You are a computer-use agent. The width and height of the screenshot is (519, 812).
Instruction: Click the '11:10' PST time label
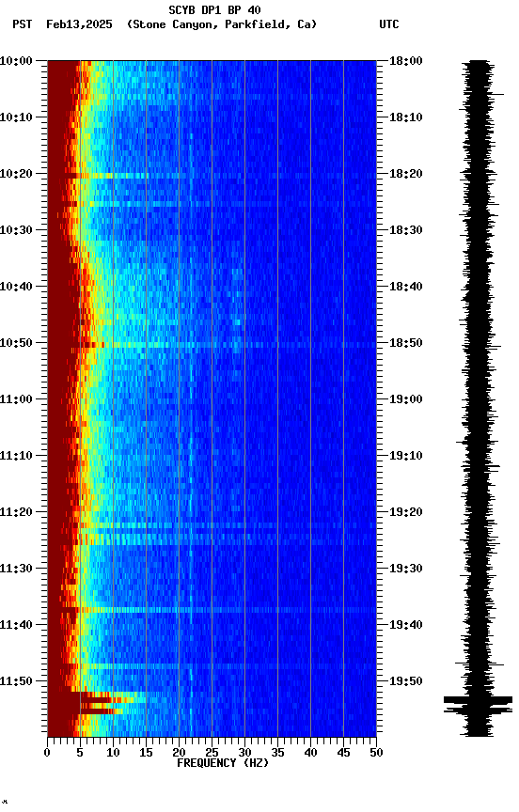16,456
